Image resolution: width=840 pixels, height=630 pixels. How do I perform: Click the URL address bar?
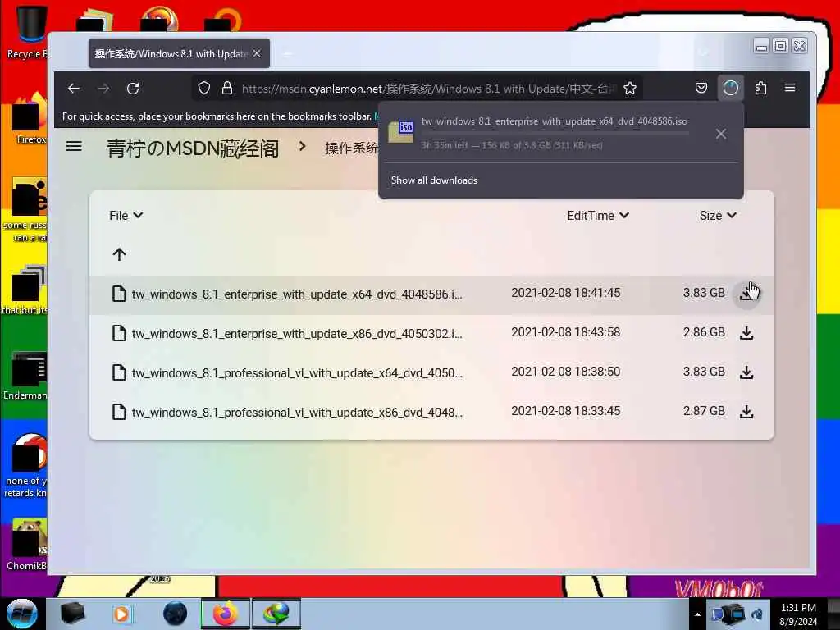(x=418, y=89)
